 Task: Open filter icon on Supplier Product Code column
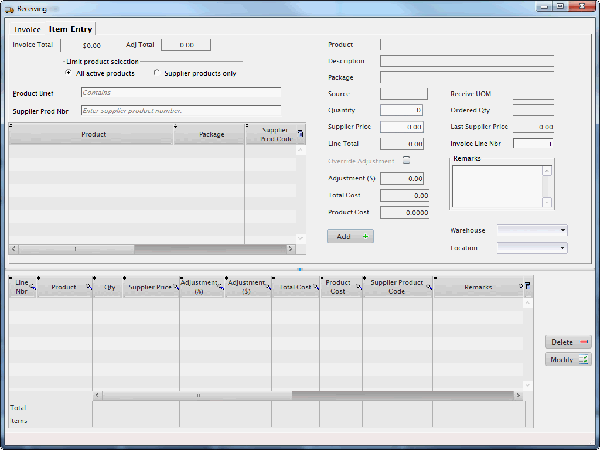tap(429, 287)
